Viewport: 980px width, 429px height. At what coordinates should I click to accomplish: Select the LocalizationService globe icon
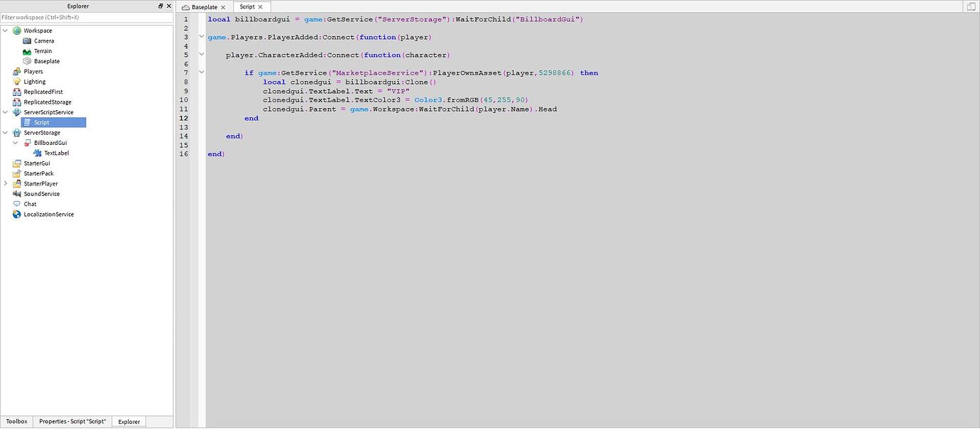tap(16, 214)
